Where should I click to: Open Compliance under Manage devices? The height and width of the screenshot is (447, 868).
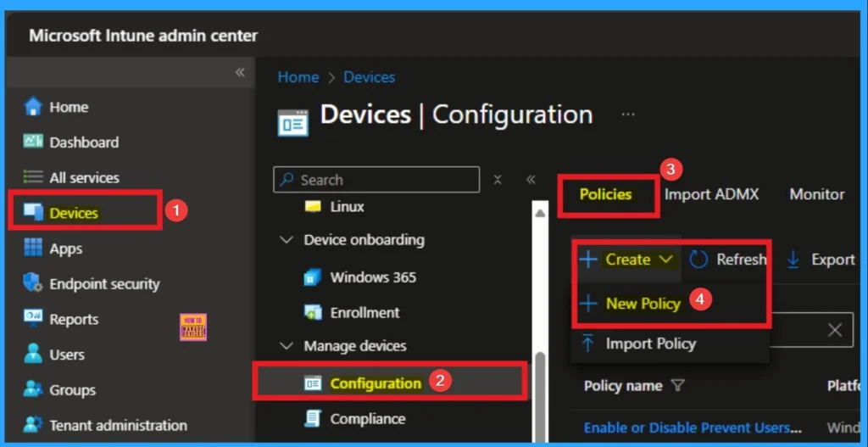[368, 419]
